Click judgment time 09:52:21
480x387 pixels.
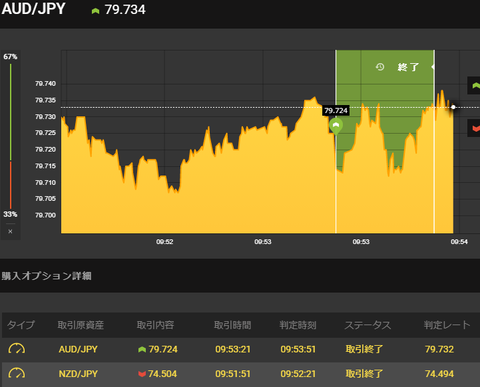point(298,374)
